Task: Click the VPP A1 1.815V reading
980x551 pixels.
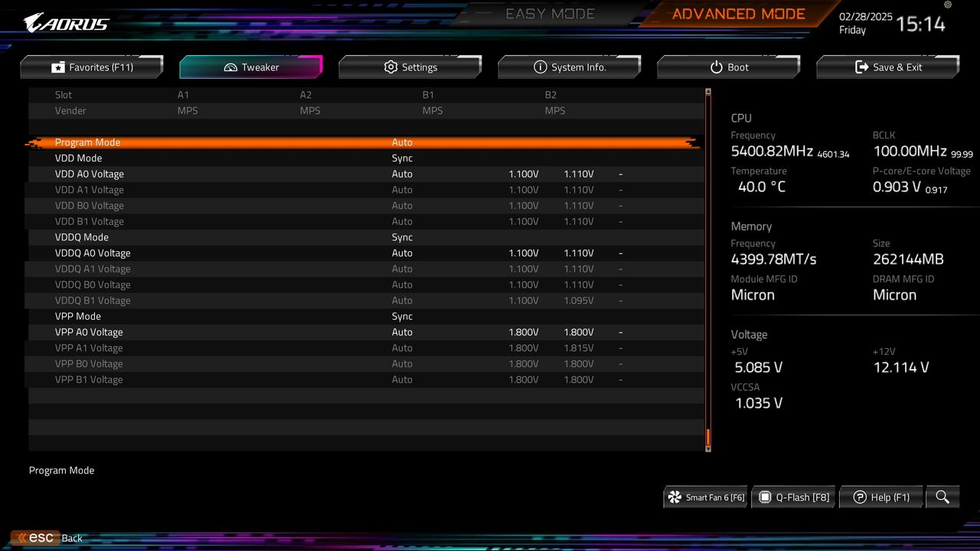Action: [x=579, y=348]
